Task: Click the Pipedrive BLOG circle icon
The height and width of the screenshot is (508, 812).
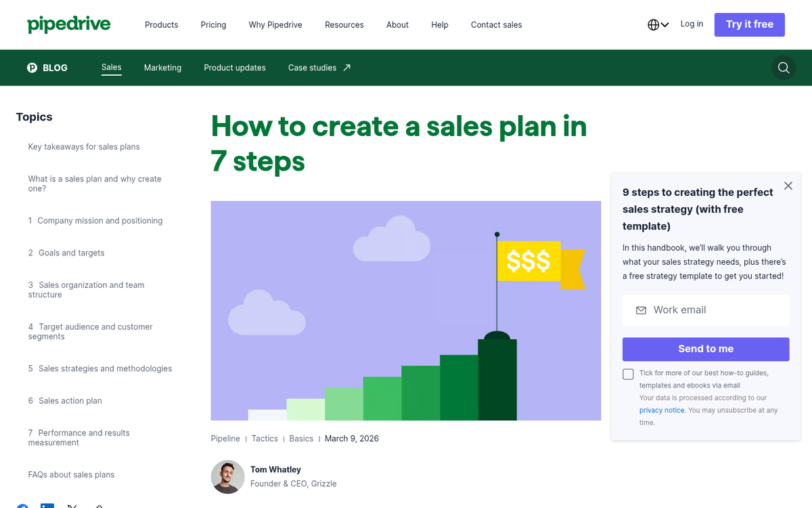Action: pyautogui.click(x=31, y=68)
